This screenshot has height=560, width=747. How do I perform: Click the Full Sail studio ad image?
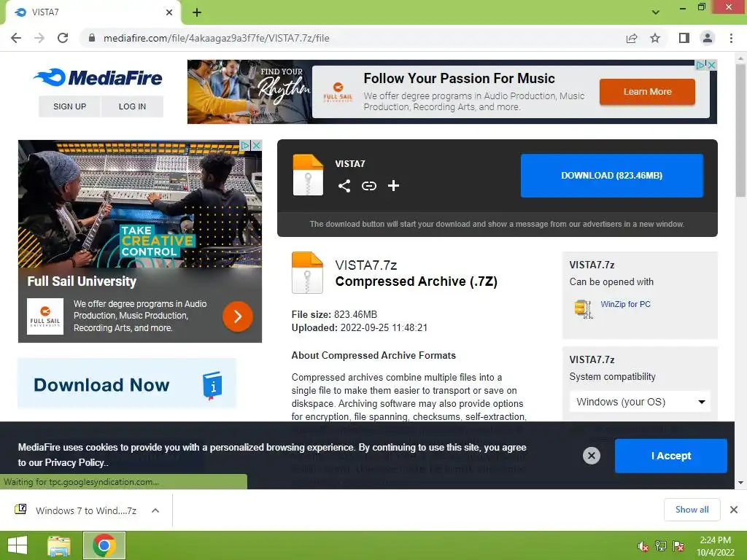coord(139,204)
